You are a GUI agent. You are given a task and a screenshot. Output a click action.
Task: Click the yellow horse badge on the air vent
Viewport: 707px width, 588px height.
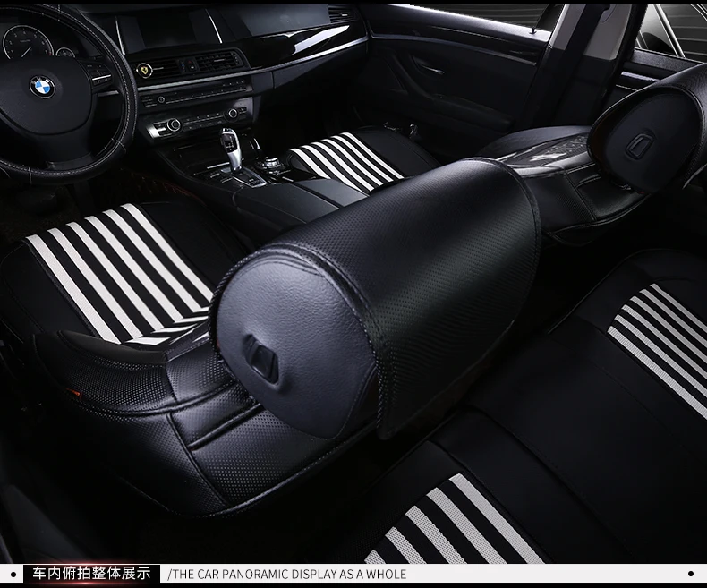(145, 71)
